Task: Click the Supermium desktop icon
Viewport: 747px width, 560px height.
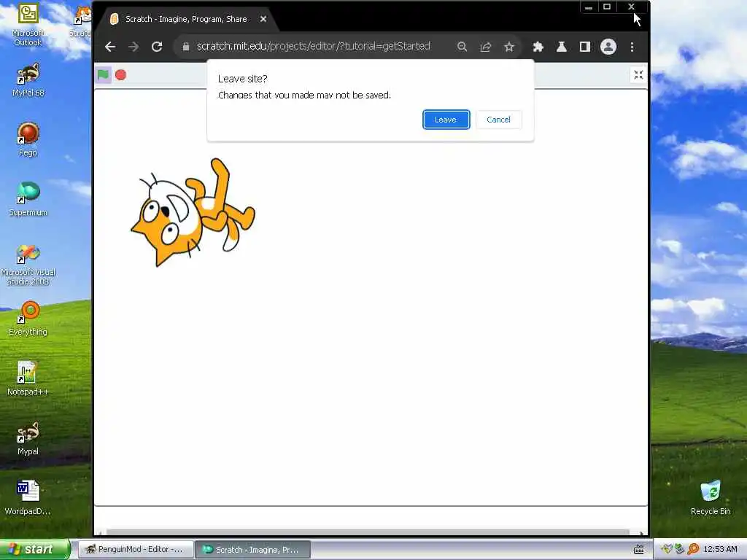Action: click(x=28, y=200)
